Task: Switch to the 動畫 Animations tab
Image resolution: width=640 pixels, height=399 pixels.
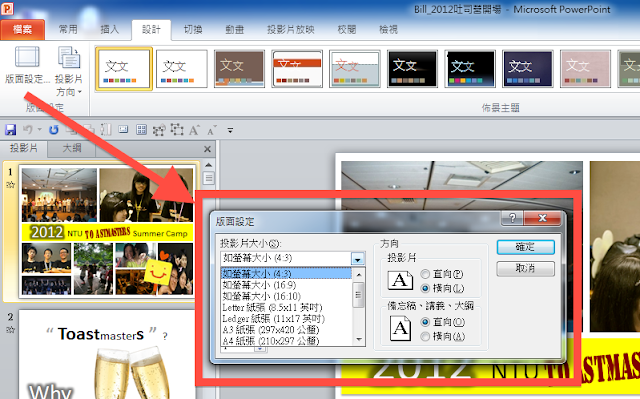Action: [234, 29]
